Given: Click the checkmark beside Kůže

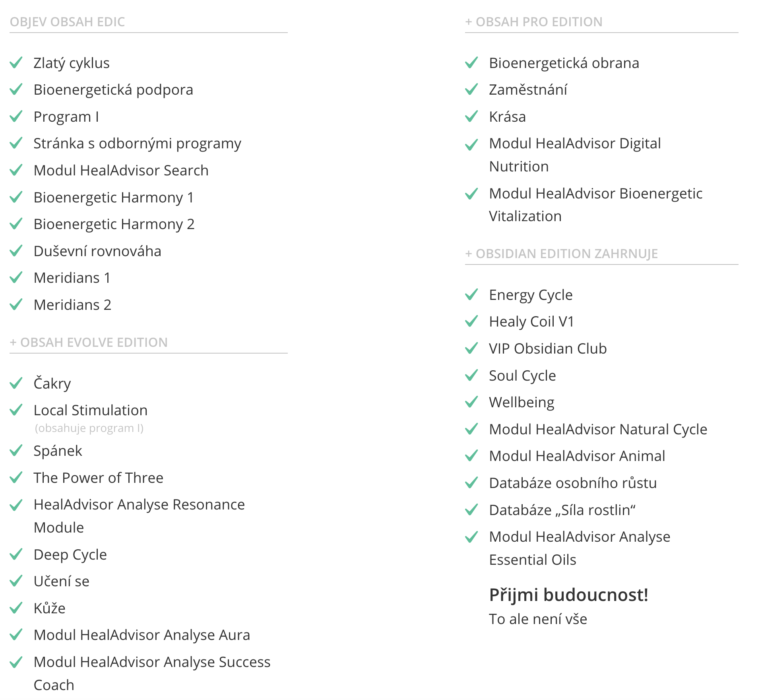Looking at the screenshot, I should [16, 608].
